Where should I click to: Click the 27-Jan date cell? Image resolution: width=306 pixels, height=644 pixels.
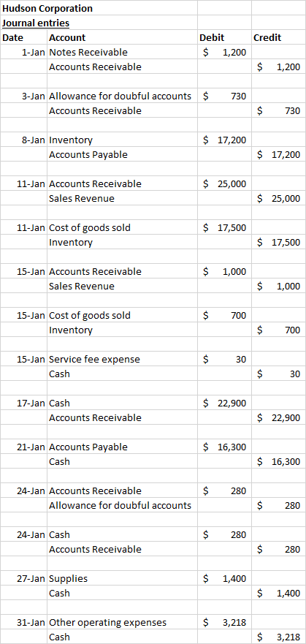[24, 580]
